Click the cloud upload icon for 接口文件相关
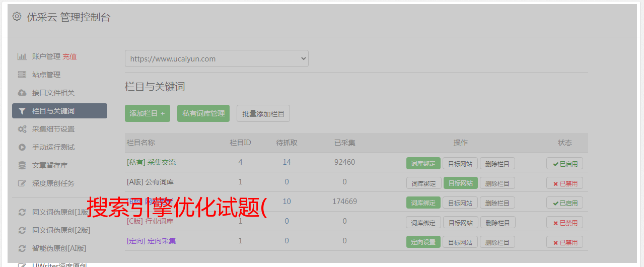The image size is (644, 267). (x=22, y=93)
